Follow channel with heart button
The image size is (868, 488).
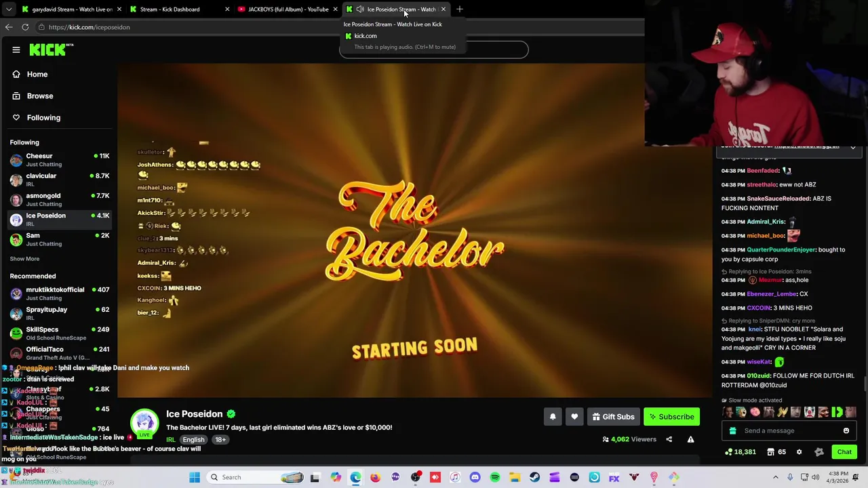click(x=574, y=417)
